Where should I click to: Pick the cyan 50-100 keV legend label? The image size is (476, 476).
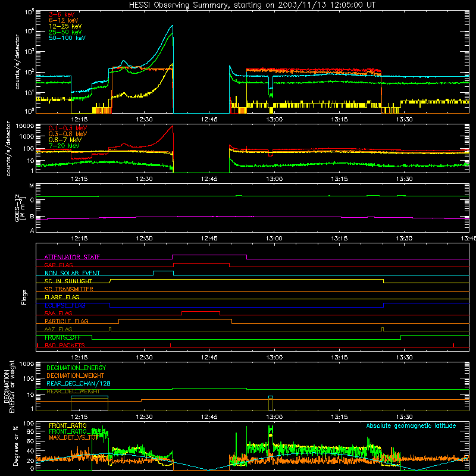tap(67, 38)
